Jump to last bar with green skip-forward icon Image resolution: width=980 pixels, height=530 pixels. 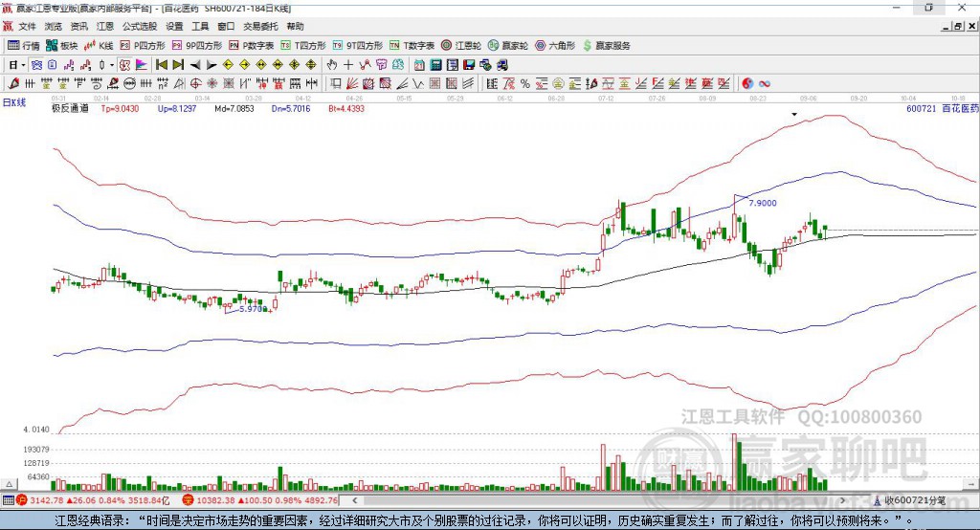pyautogui.click(x=178, y=65)
